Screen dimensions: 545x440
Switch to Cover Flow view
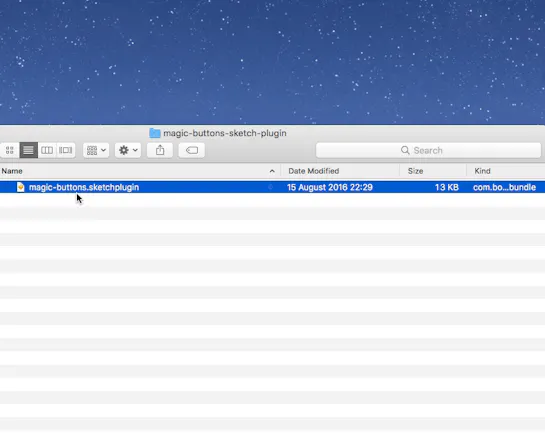65,150
